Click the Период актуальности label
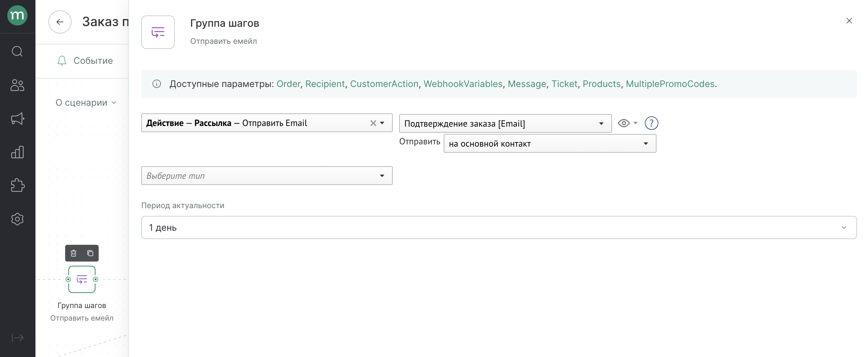The height and width of the screenshot is (357, 868). tap(182, 206)
